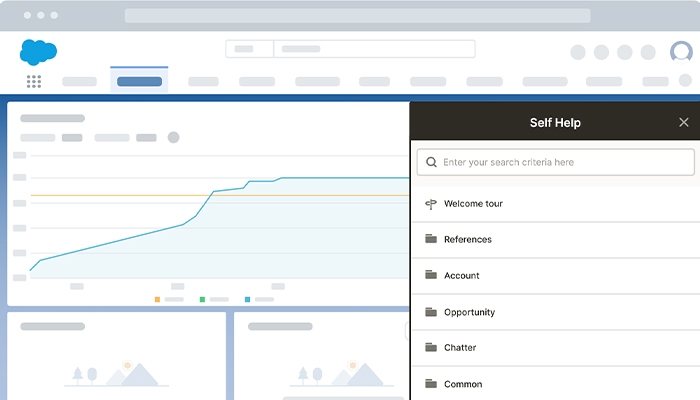Click the browser address bar

tap(358, 16)
